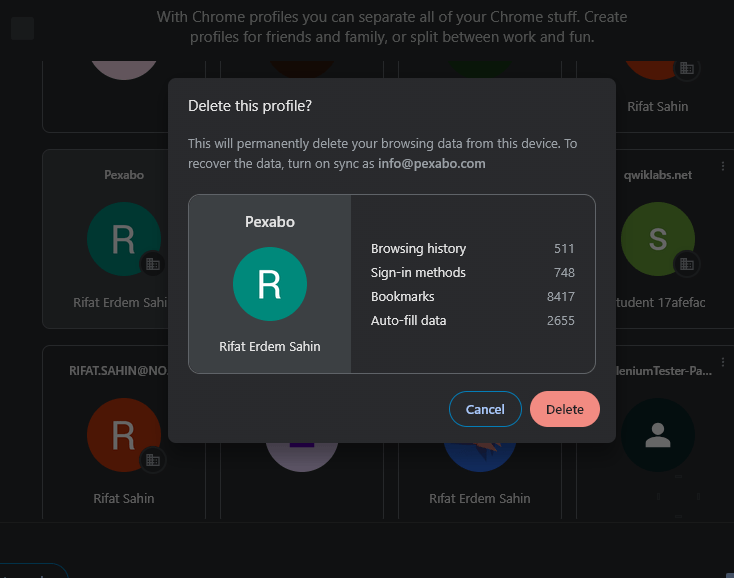Open more options for SeleniumTester profile
The width and height of the screenshot is (734, 578).
[x=723, y=362]
